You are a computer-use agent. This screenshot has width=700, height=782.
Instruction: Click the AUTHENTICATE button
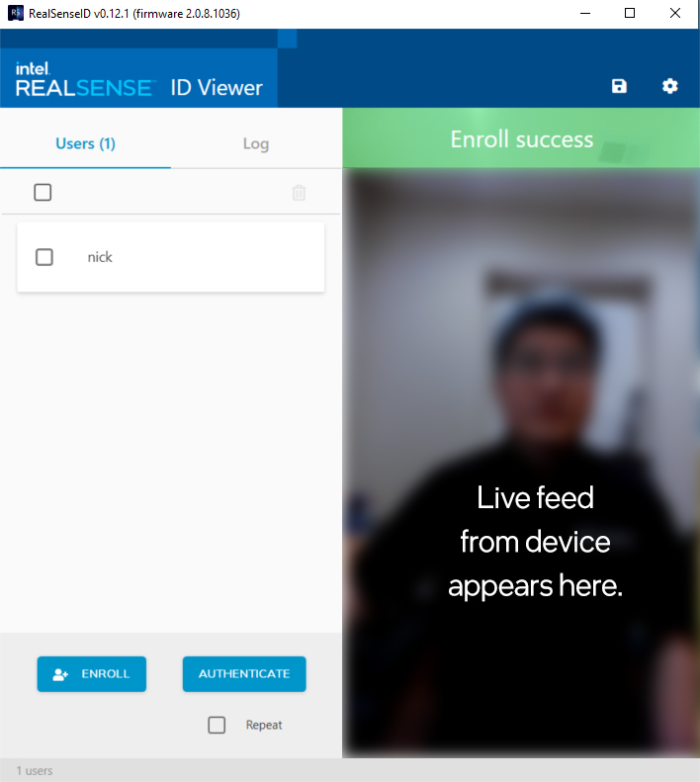coord(244,674)
